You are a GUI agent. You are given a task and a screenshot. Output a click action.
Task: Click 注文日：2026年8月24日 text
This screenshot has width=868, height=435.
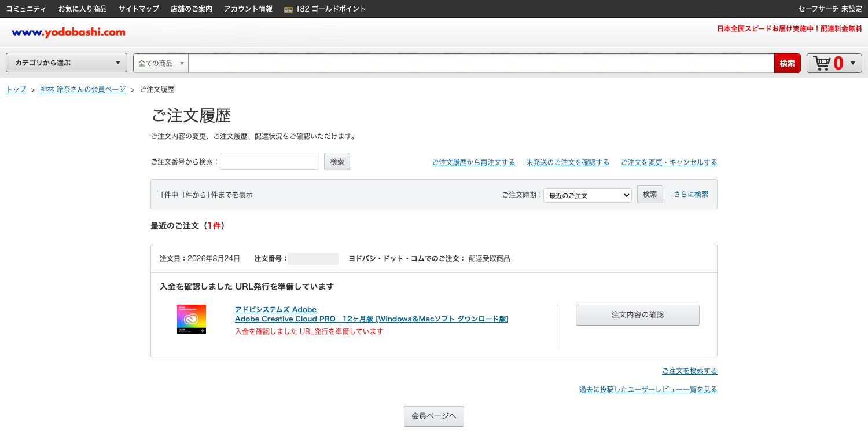(200, 258)
